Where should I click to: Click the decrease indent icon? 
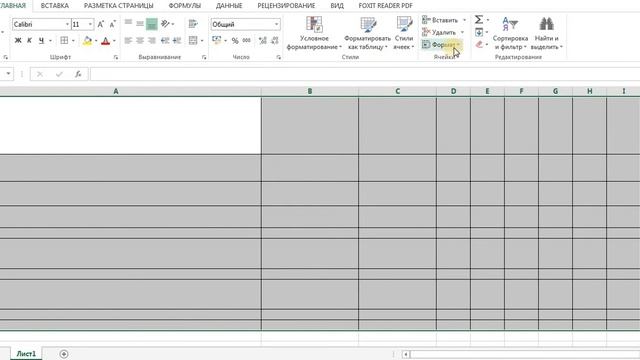tap(165, 40)
